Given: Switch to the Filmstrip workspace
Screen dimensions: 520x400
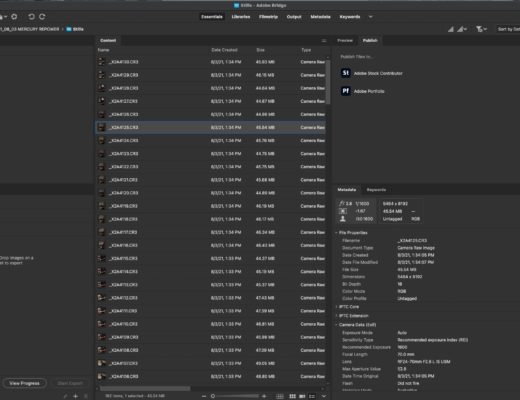Looking at the screenshot, I should [268, 17].
